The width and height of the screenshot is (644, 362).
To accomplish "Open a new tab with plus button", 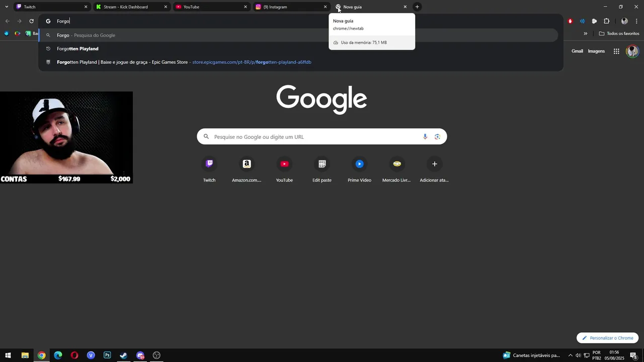I will click(417, 7).
